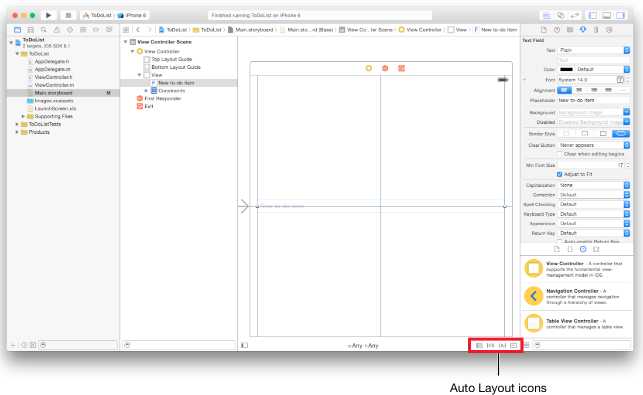Image resolution: width=643 pixels, height=395 pixels.
Task: Click the Related Items grid icon
Action: click(x=126, y=30)
